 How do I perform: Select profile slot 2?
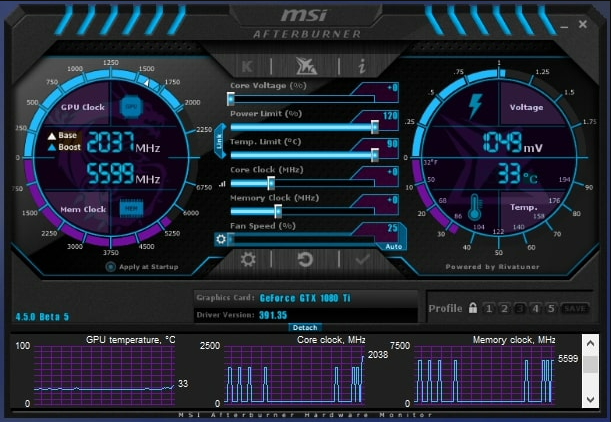[504, 309]
